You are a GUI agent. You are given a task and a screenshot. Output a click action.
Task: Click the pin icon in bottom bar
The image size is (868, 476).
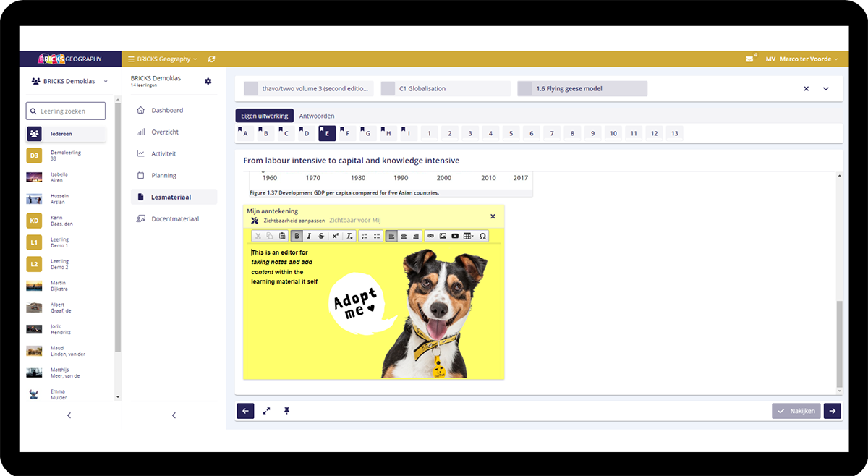(286, 411)
